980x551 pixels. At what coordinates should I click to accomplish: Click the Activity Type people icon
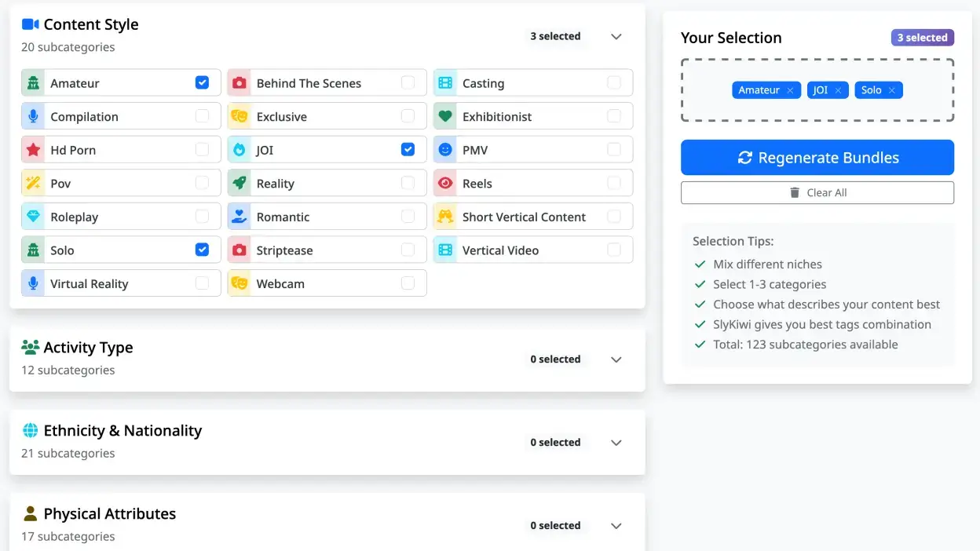pyautogui.click(x=31, y=347)
